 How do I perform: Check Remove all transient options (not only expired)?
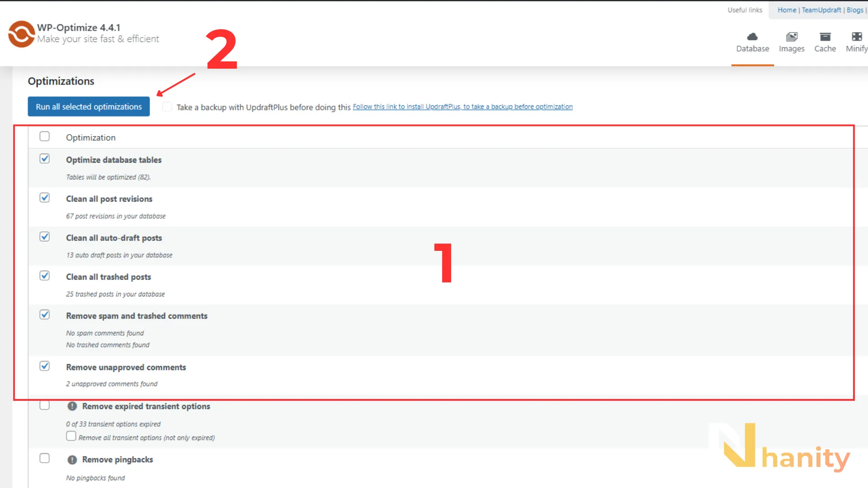click(71, 436)
